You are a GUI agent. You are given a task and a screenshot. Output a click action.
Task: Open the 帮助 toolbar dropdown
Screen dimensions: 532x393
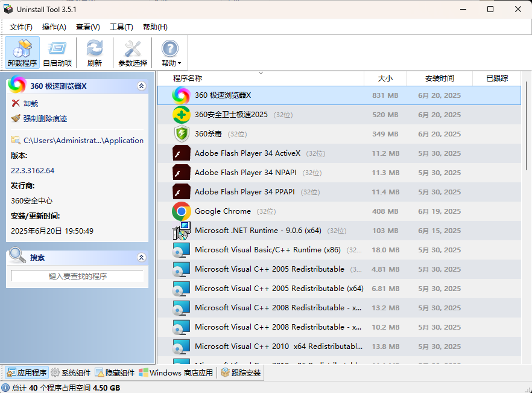(170, 53)
